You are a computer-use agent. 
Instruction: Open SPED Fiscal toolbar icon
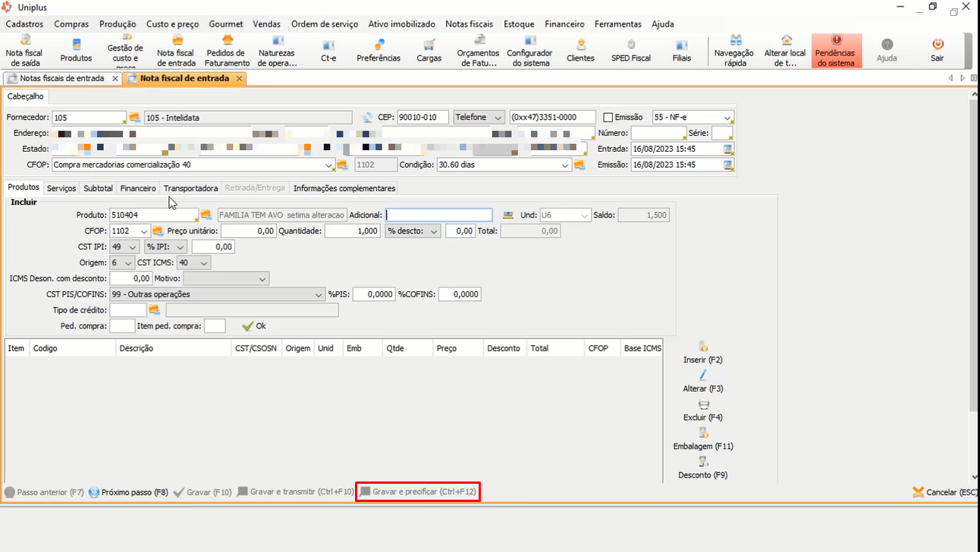tap(631, 51)
